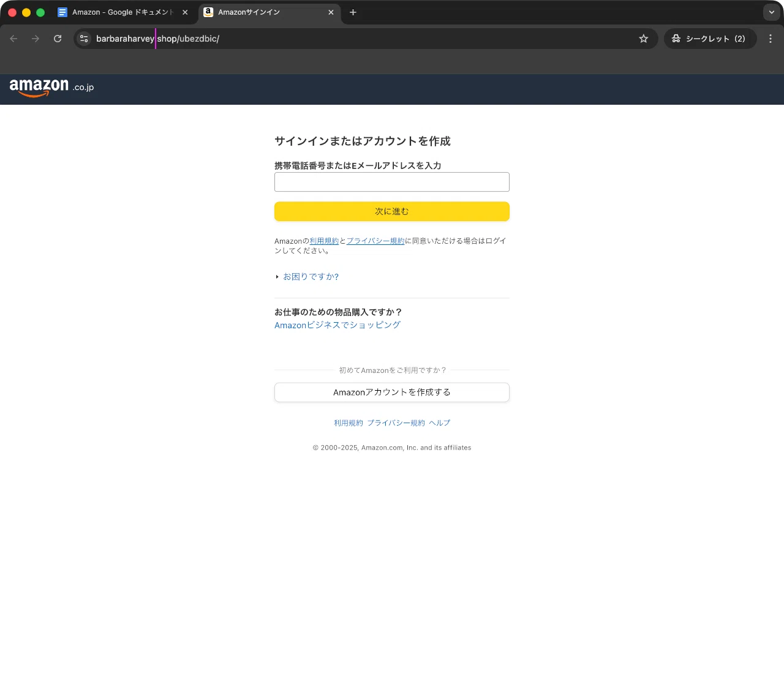Go back using the browser back arrow
The width and height of the screenshot is (784, 692).
(13, 39)
